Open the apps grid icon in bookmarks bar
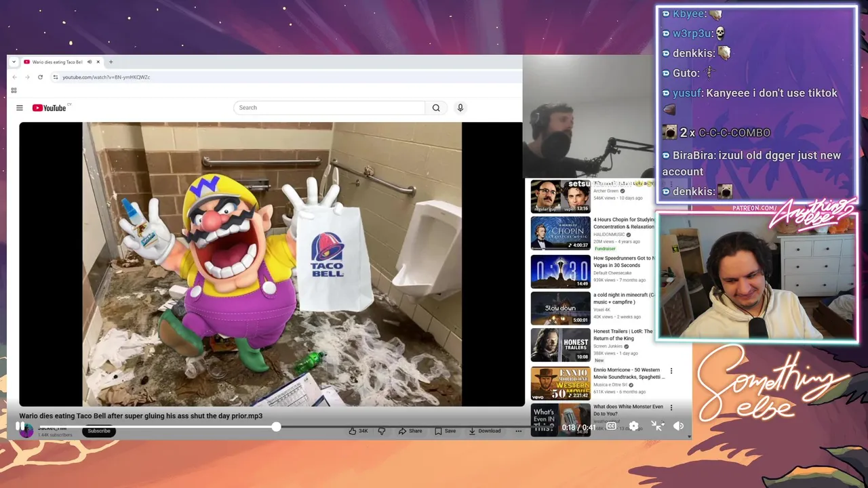Image resolution: width=868 pixels, height=488 pixels. [x=14, y=90]
